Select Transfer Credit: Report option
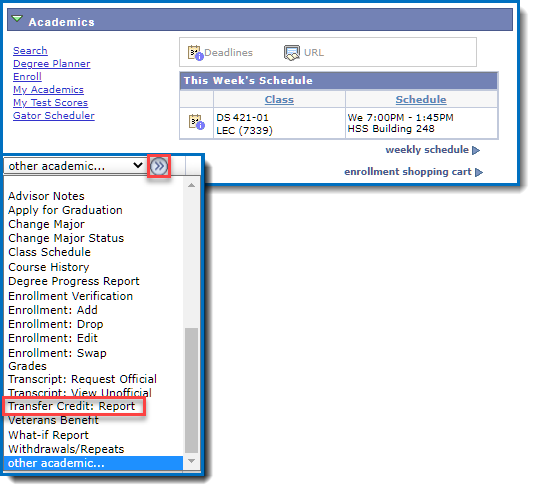Viewport: 535px width, 491px height. click(72, 406)
